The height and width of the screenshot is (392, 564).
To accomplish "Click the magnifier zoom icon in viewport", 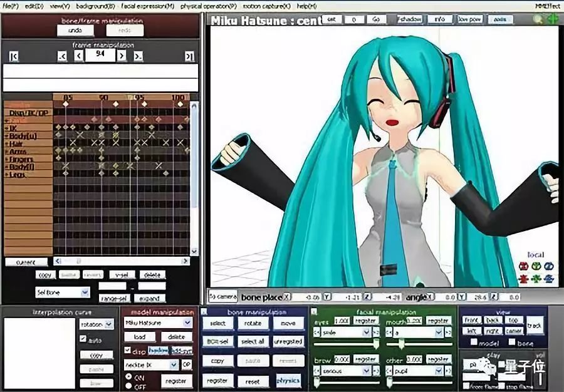I will pos(538,19).
